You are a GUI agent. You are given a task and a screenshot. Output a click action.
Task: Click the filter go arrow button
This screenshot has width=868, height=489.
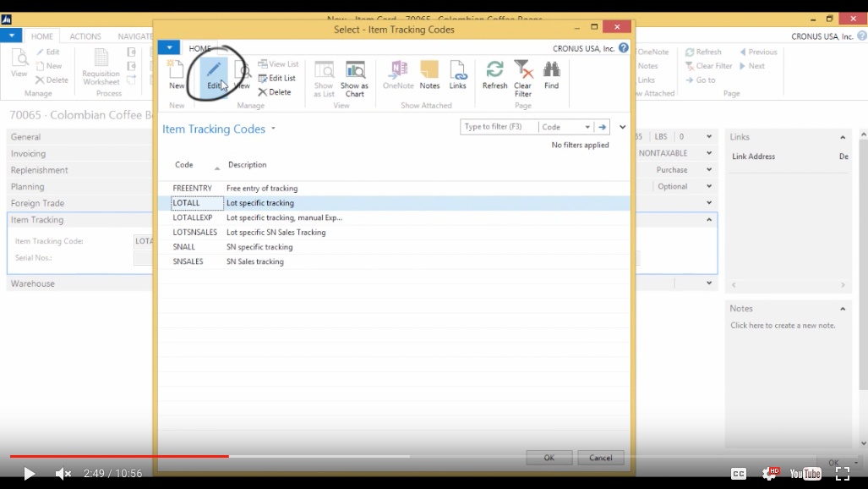[x=603, y=127]
